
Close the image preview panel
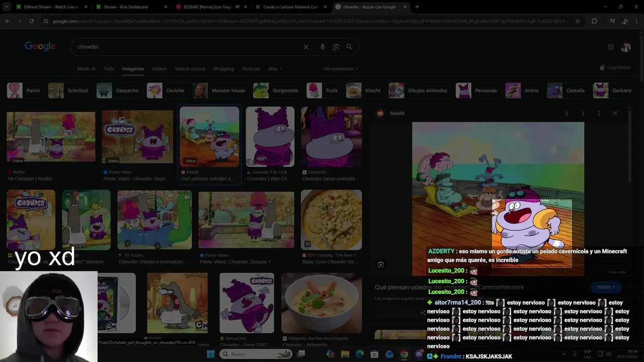pos(615,113)
